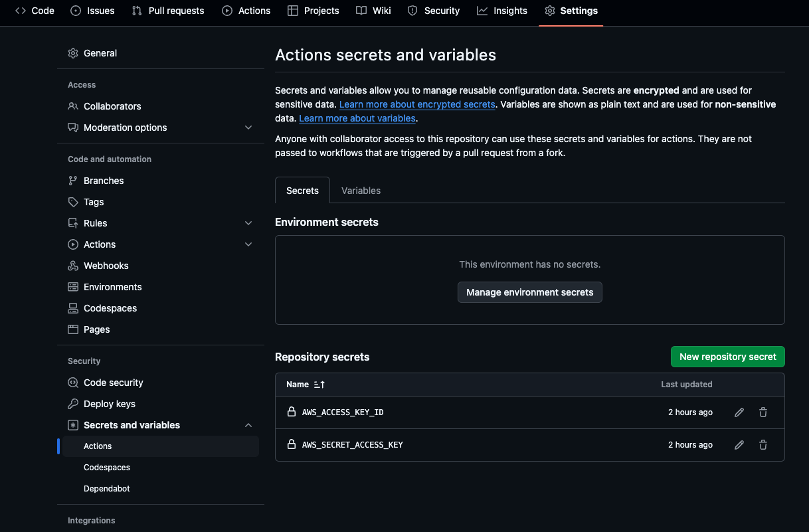Image resolution: width=809 pixels, height=532 pixels.
Task: Open Learn more about encrypted secrets link
Action: pos(417,104)
